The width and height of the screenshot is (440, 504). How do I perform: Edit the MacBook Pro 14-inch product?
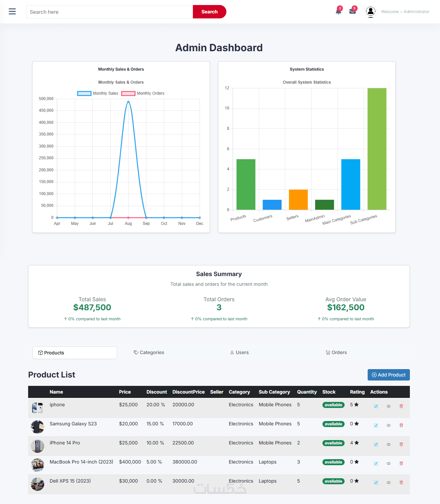(x=376, y=464)
